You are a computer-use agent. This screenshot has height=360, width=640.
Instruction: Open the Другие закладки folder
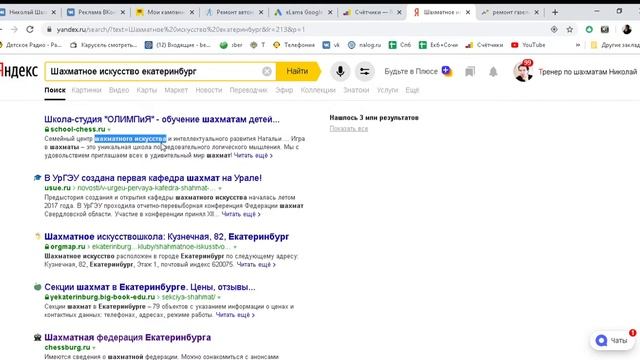pos(615,45)
